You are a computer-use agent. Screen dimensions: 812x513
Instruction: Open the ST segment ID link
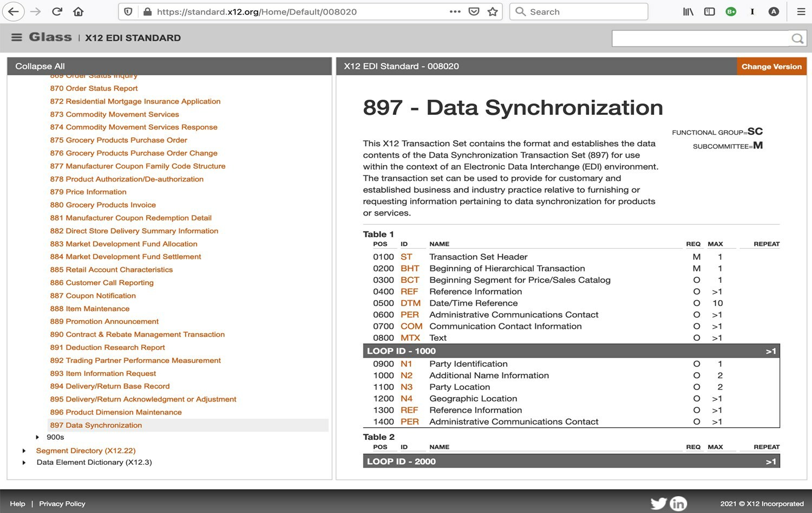click(407, 257)
